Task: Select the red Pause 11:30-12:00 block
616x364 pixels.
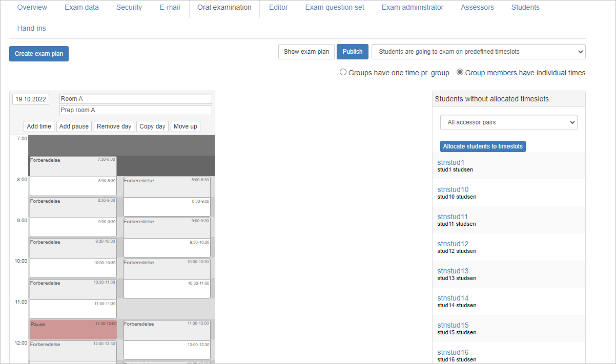Action: 73,330
